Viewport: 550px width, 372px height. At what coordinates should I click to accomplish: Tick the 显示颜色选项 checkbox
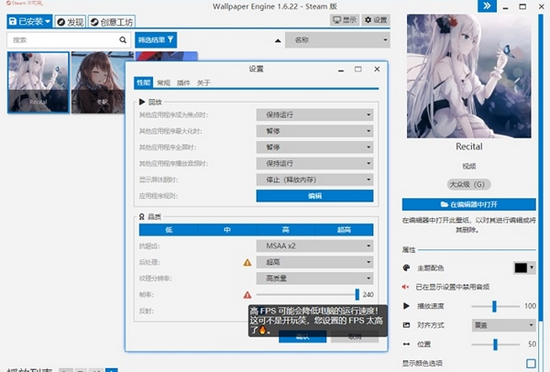(x=531, y=363)
